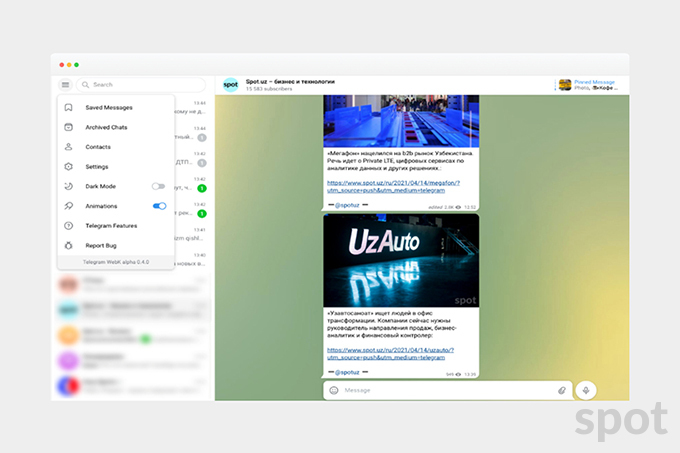This screenshot has width=680, height=453.
Task: Click the Saved Messages bookmark icon
Action: pyautogui.click(x=69, y=108)
